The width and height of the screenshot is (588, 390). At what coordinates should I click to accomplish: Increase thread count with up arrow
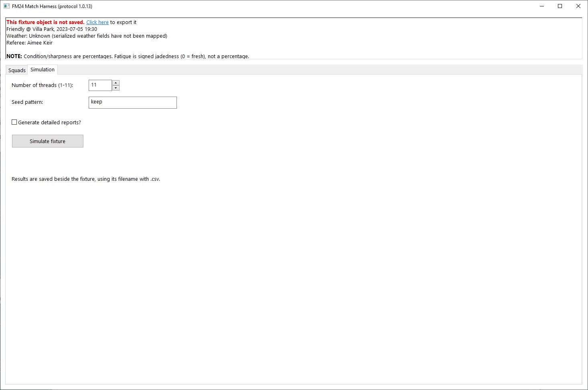116,83
